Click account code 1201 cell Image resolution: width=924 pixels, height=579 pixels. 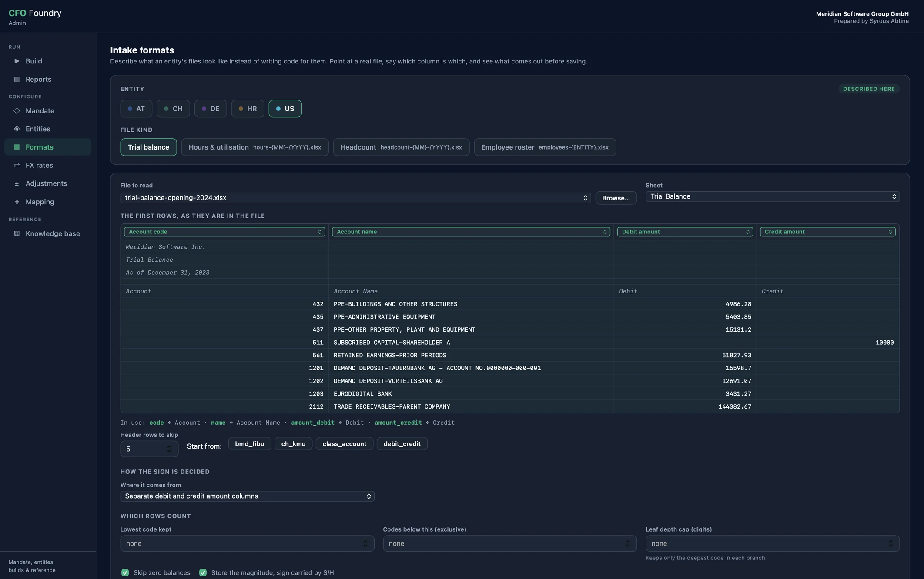pyautogui.click(x=224, y=368)
